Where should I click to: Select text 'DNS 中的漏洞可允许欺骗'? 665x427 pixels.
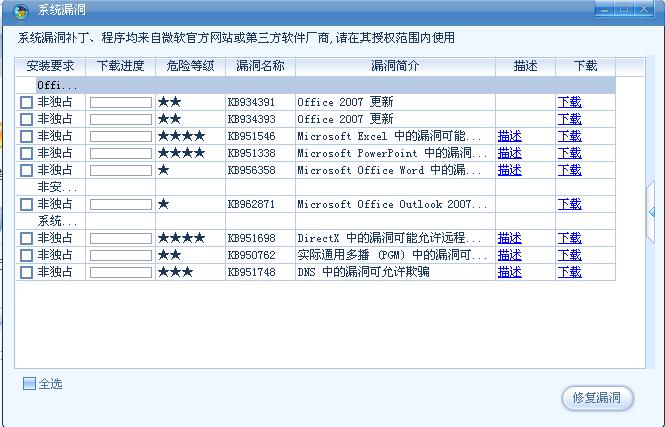click(x=363, y=272)
